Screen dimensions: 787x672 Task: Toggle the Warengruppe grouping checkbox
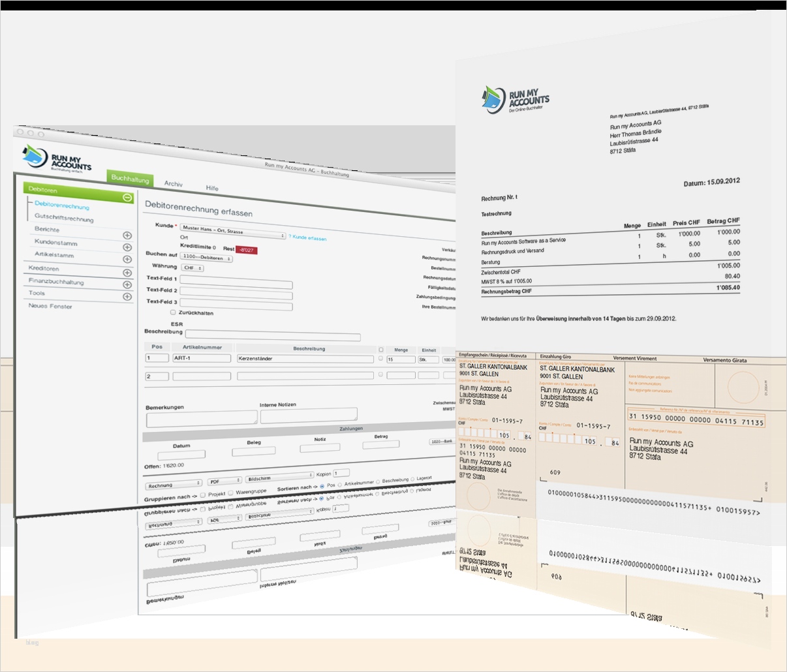point(230,493)
